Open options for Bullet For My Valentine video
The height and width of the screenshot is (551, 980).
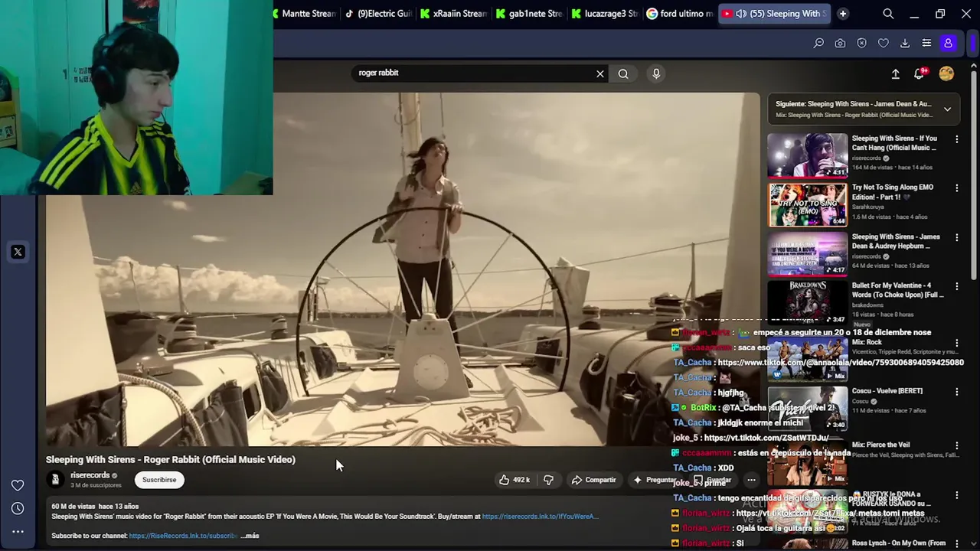956,286
